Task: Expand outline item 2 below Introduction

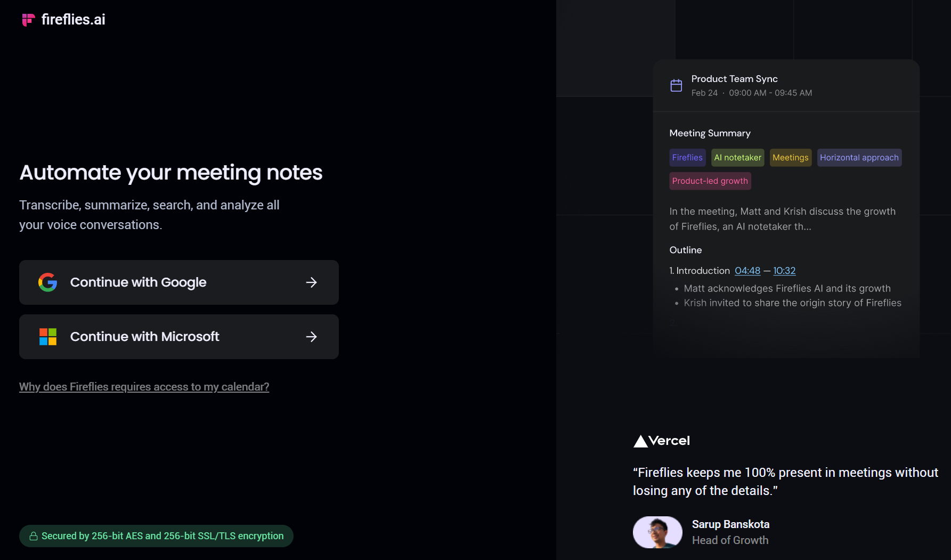Action: (x=672, y=321)
